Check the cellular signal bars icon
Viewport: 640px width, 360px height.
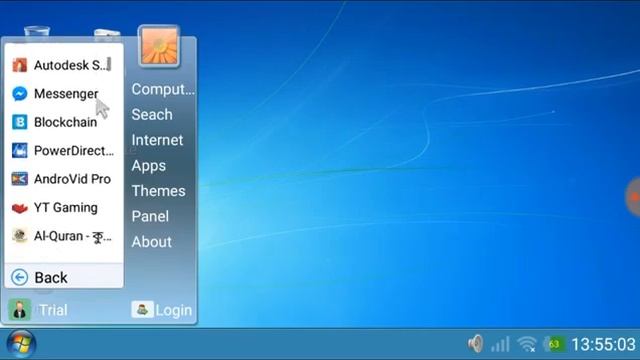[500, 344]
